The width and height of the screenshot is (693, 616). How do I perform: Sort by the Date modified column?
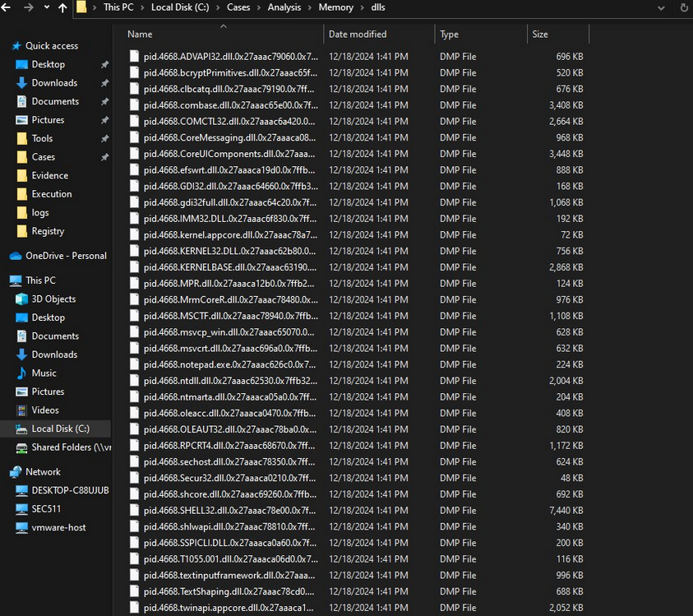point(356,35)
